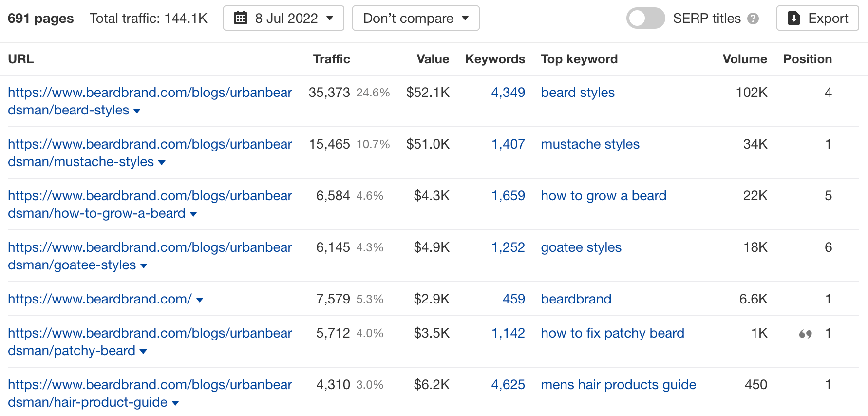Click the 1,659 keywords count link
The width and height of the screenshot is (868, 416).
[x=508, y=196]
